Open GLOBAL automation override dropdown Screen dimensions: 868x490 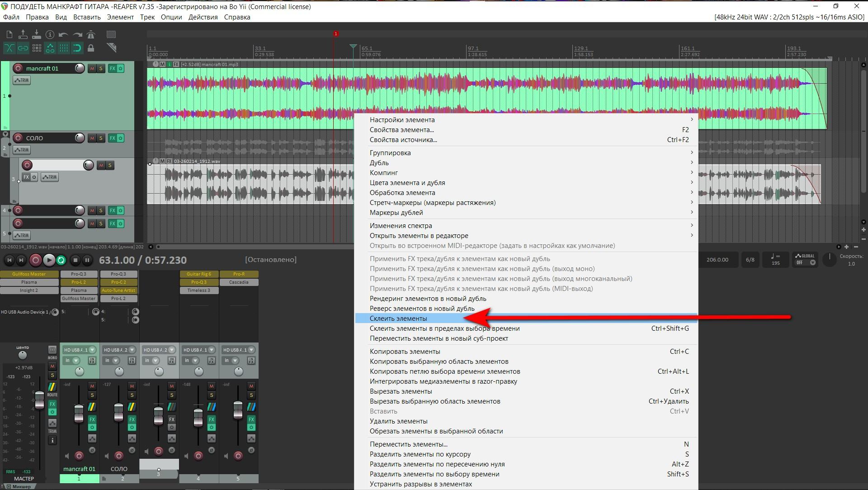point(812,263)
